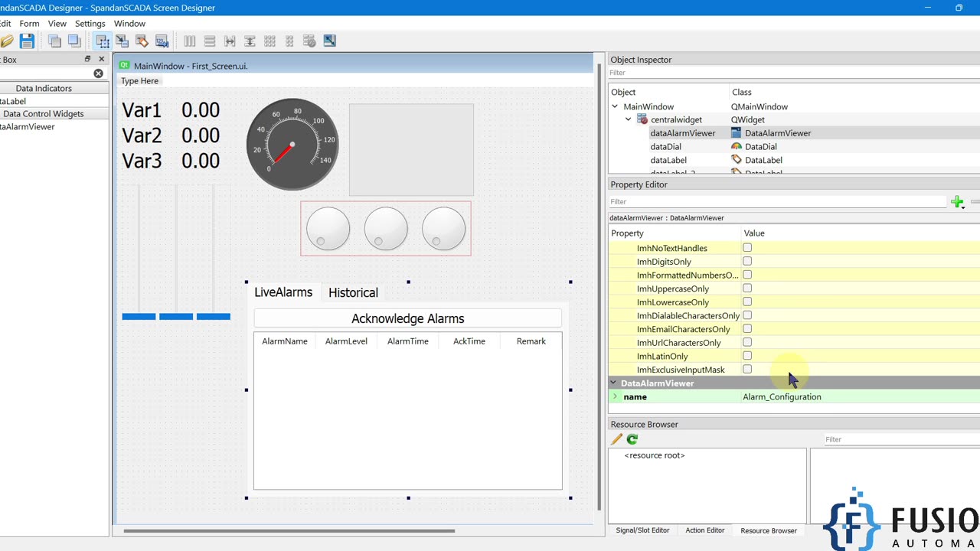The width and height of the screenshot is (980, 551).
Task: Open the Settings menu
Action: pos(90,24)
